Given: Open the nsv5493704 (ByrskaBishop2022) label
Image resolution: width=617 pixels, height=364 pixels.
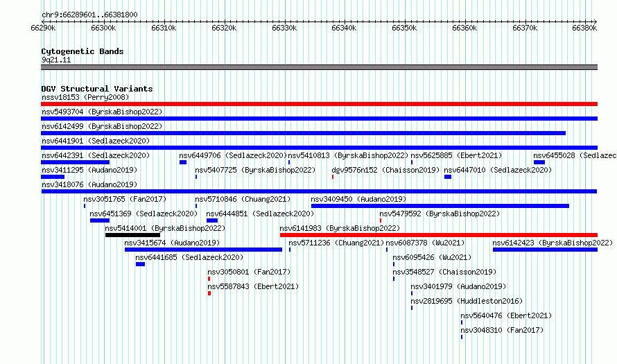Looking at the screenshot, I should [102, 112].
